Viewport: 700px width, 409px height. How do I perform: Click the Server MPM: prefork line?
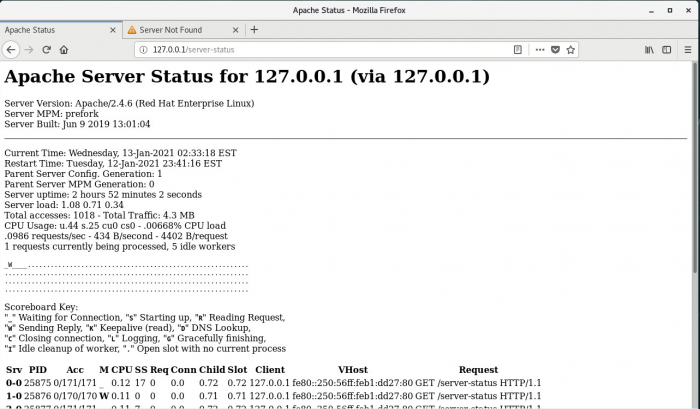(51, 113)
